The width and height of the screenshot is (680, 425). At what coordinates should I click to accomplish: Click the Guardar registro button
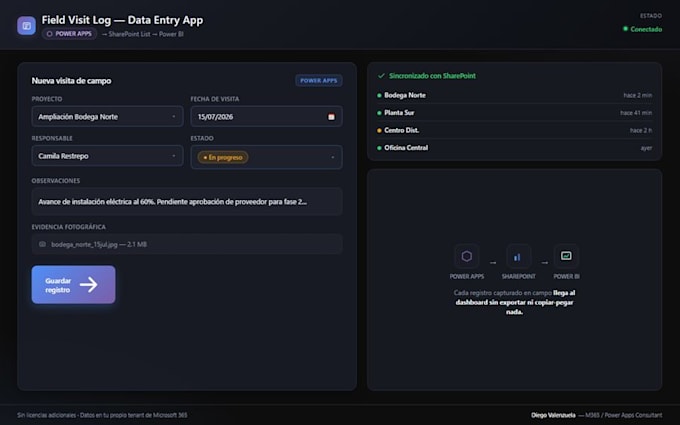tap(73, 284)
